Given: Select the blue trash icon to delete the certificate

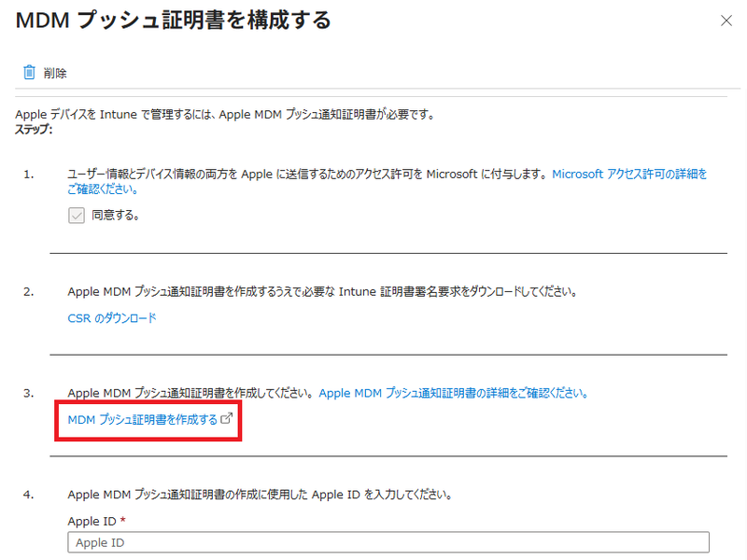Looking at the screenshot, I should (28, 72).
